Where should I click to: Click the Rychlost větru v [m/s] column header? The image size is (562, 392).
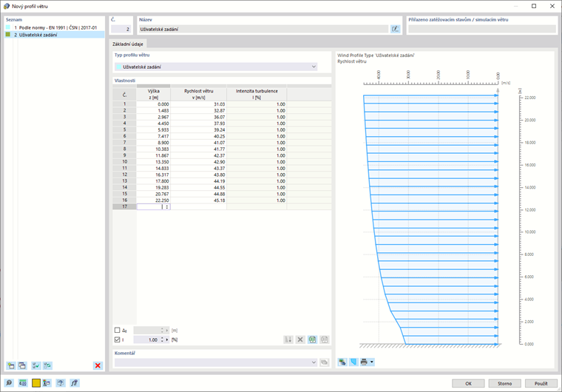click(x=199, y=94)
